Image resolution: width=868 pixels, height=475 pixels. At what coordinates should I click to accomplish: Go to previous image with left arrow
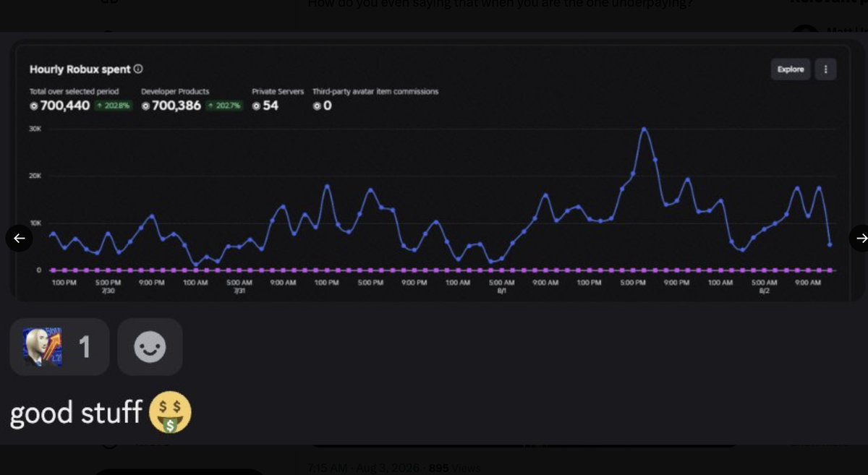[19, 238]
